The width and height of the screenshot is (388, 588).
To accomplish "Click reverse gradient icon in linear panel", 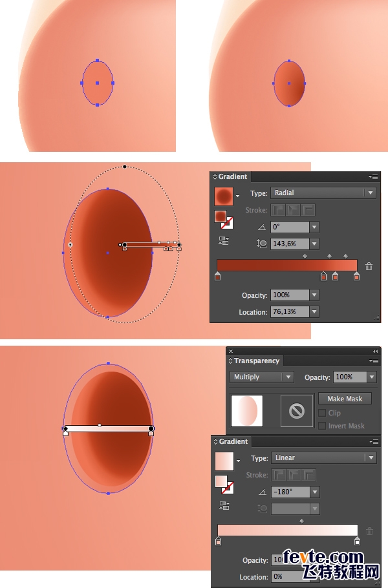I will click(x=224, y=505).
